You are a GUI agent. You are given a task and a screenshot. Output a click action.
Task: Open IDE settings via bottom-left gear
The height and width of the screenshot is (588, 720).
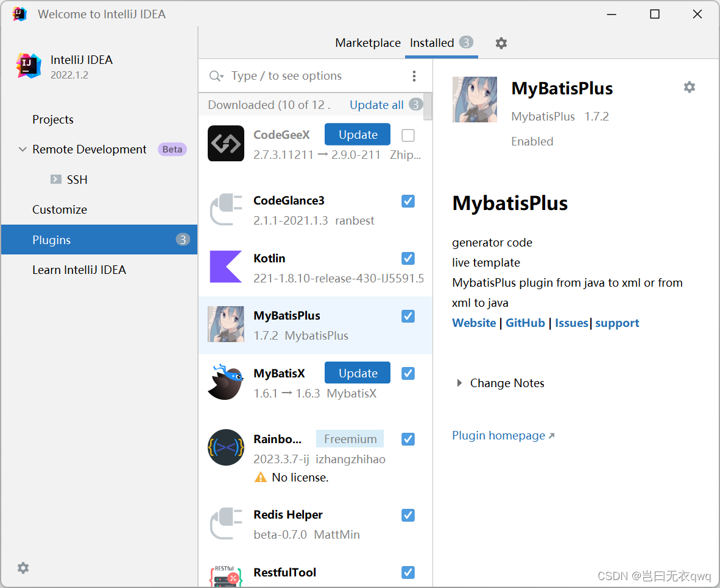23,568
